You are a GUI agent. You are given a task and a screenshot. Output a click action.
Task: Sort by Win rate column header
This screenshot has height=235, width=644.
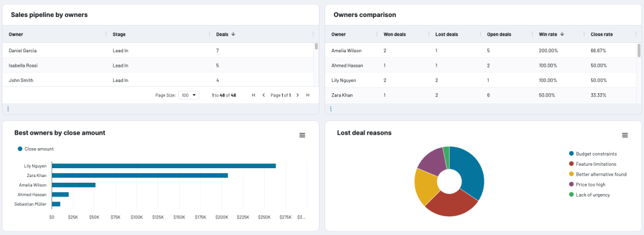pos(548,34)
